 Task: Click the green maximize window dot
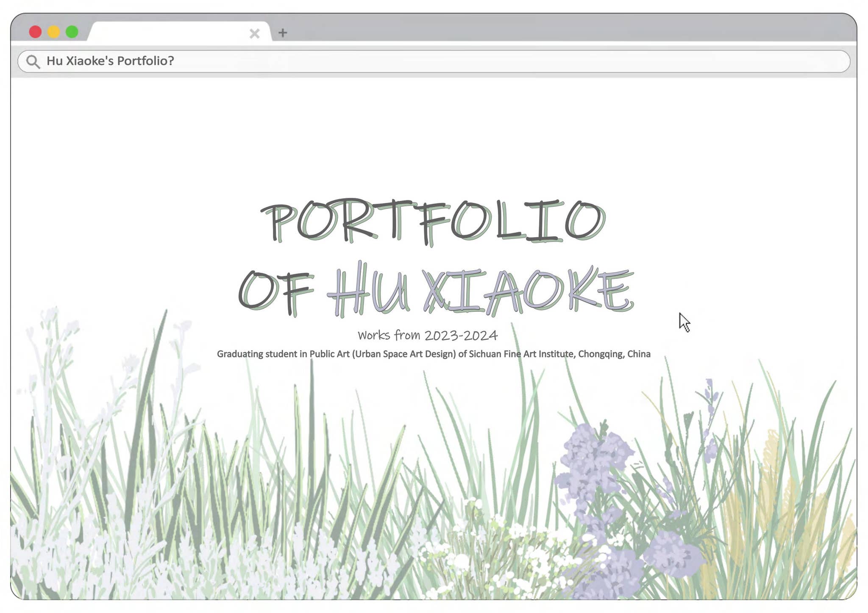click(x=72, y=32)
